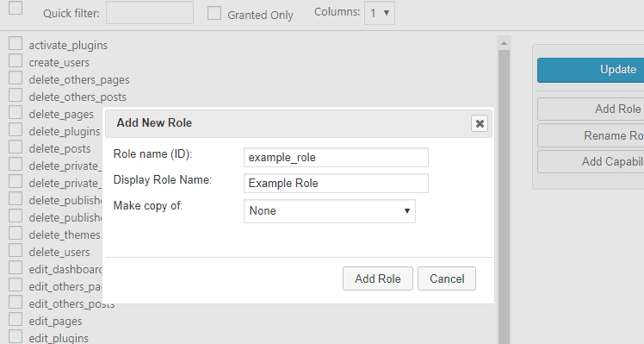Click the capabilities list scroll-up arrow
Viewport: 644px width, 344px height.
click(504, 43)
